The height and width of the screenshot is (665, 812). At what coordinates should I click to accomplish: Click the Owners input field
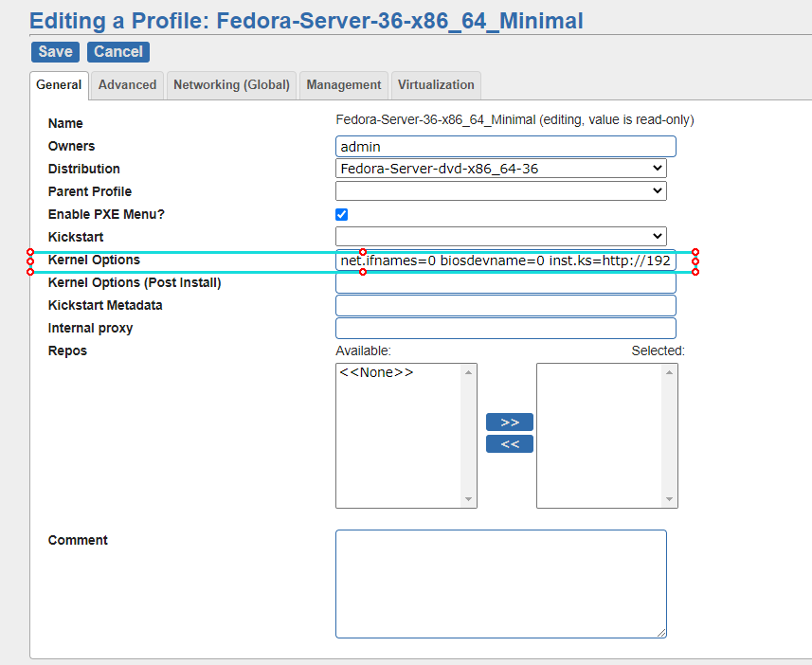point(505,146)
